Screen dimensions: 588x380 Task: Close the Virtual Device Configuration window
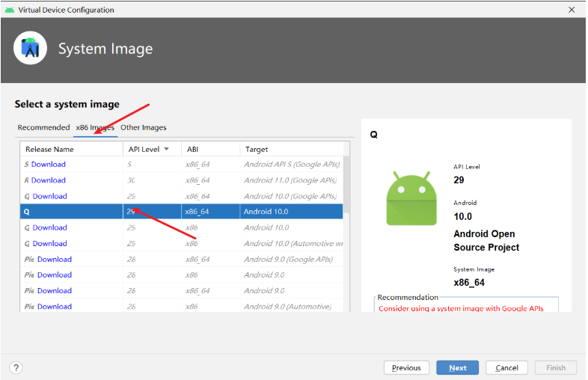(572, 10)
